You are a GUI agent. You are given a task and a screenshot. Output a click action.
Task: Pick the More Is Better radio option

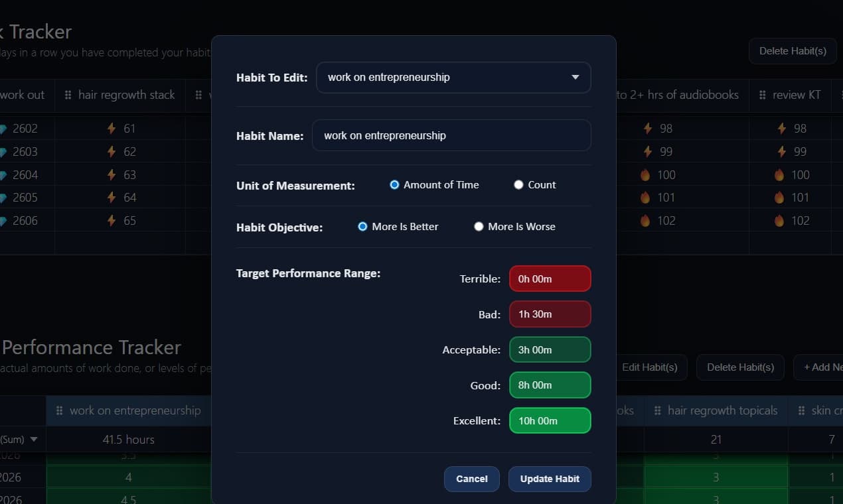[362, 227]
